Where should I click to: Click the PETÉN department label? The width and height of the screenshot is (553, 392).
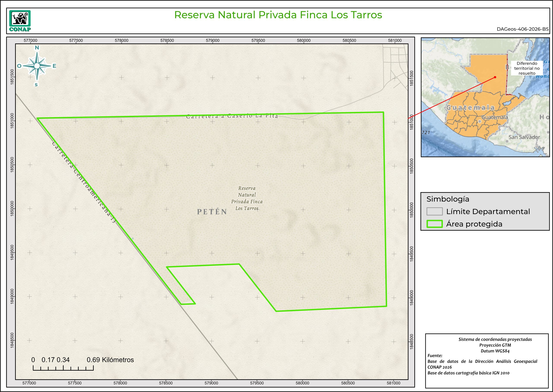[x=212, y=212]
